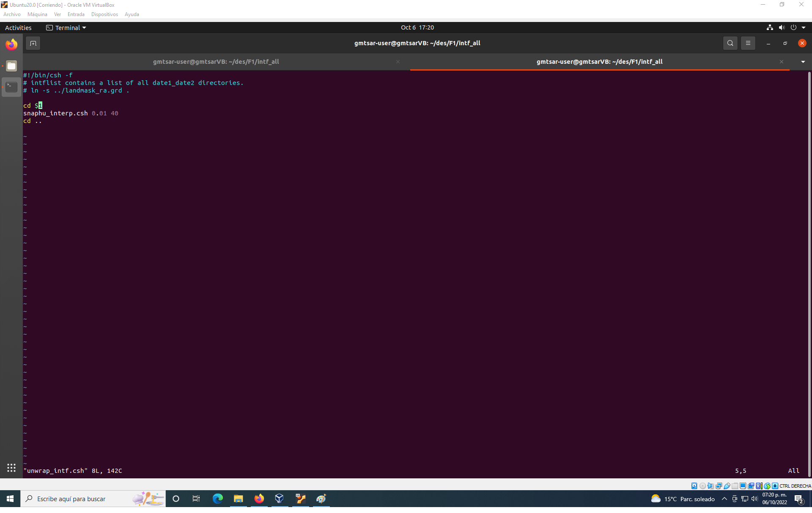Click the Activities button

click(x=18, y=27)
